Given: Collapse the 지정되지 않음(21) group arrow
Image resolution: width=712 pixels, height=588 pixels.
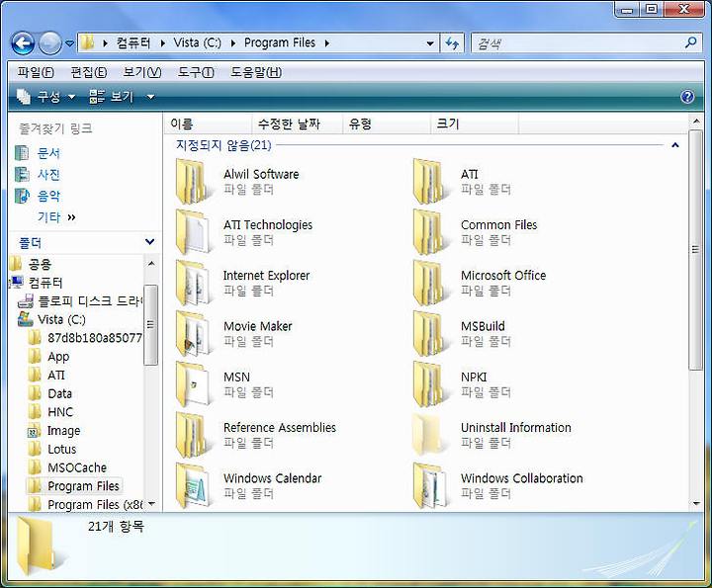Looking at the screenshot, I should tap(675, 145).
